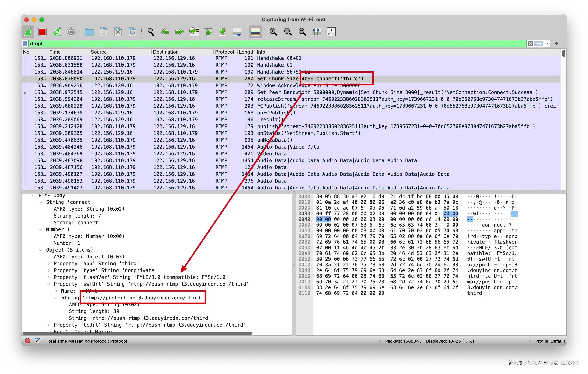The height and width of the screenshot is (374, 588).
Task: Restart the current capture
Action: pyautogui.click(x=57, y=32)
